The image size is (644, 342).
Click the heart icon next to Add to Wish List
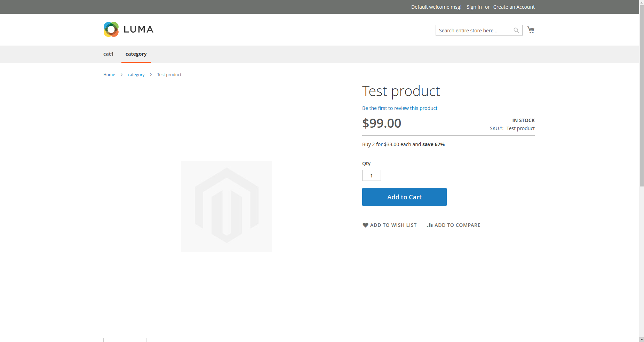point(365,225)
